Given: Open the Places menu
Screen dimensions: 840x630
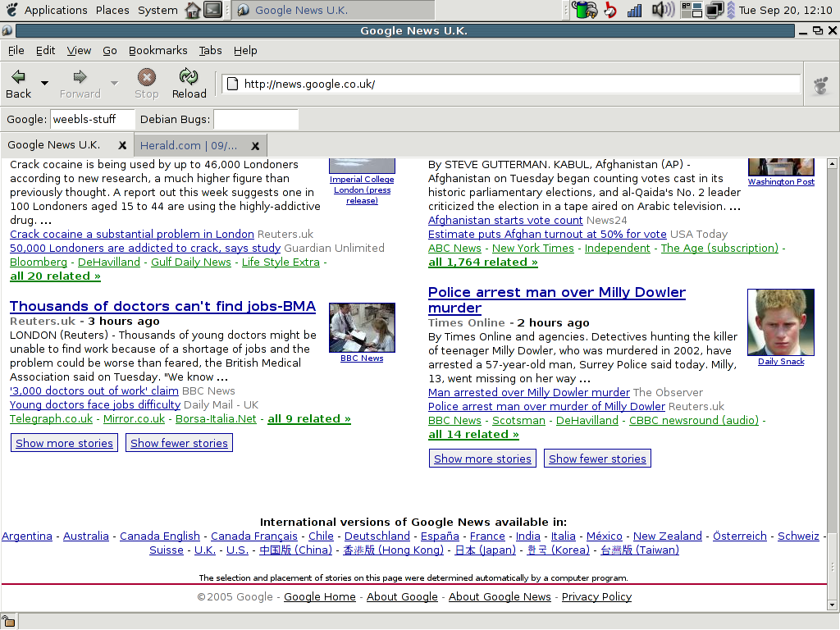Looking at the screenshot, I should [x=112, y=10].
